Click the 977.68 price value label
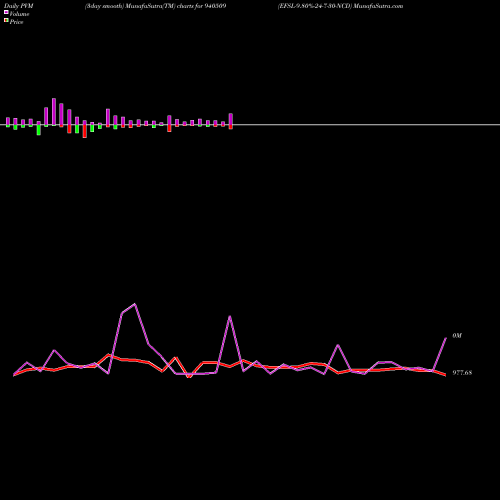This screenshot has height=500, width=500. point(462,373)
